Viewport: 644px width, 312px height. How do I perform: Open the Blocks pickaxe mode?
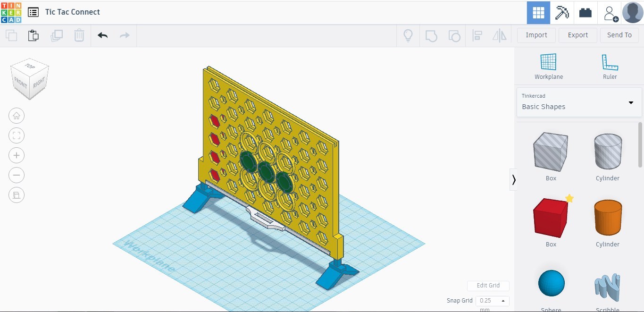[x=562, y=13]
